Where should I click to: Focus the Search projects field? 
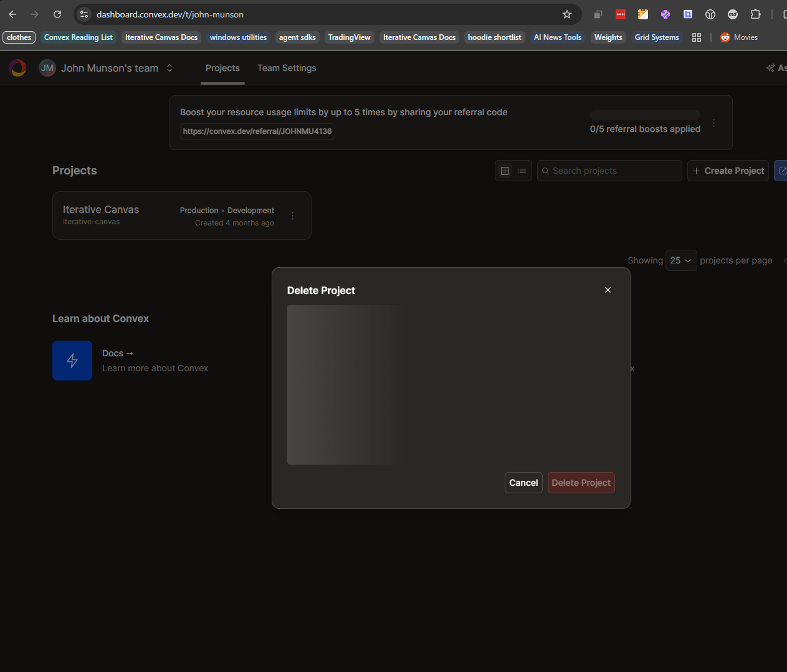609,171
